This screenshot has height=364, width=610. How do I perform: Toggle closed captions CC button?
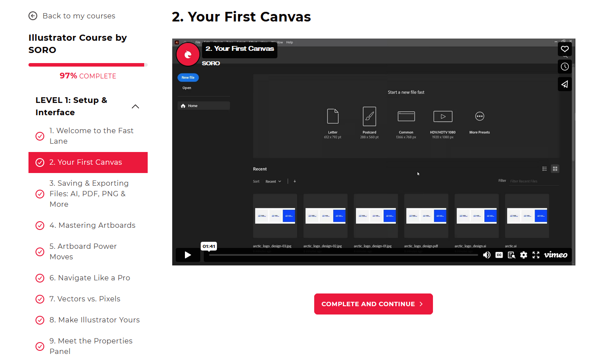pos(499,255)
